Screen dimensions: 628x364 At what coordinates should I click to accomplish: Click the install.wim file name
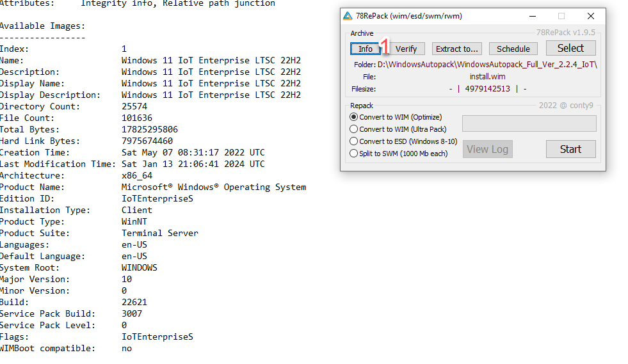(487, 77)
